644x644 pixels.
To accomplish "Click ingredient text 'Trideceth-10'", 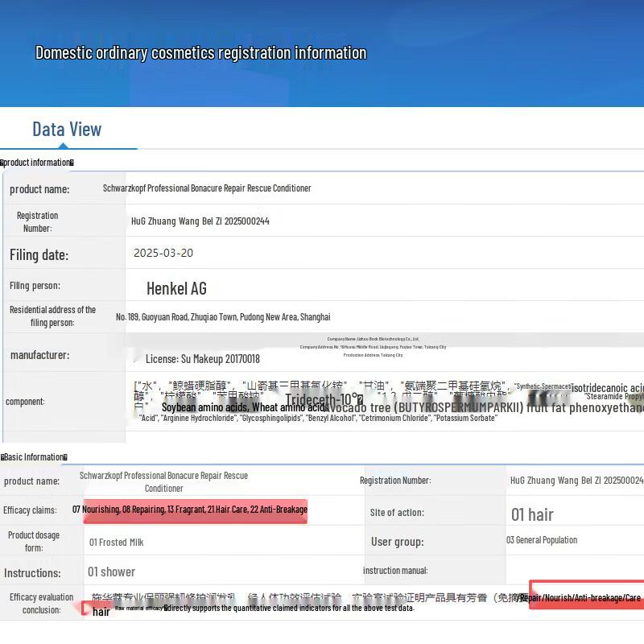I will (x=321, y=398).
